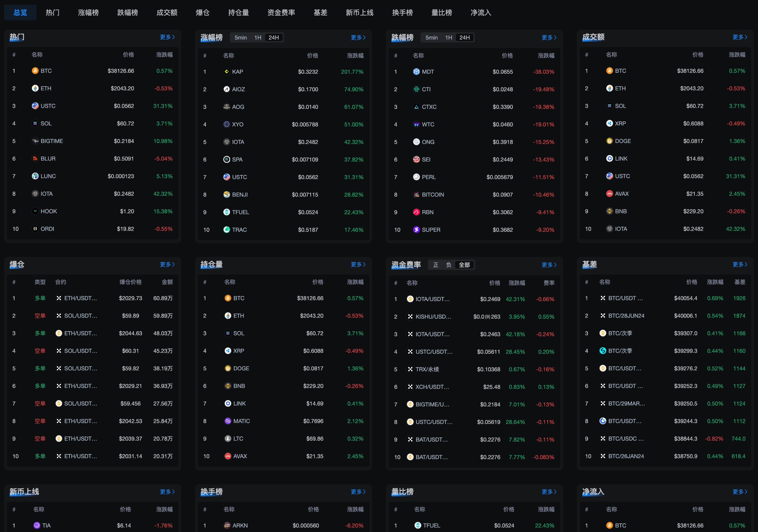The height and width of the screenshot is (532, 758).
Task: Filter 资金费率 to 正 rates only
Action: 435,265
